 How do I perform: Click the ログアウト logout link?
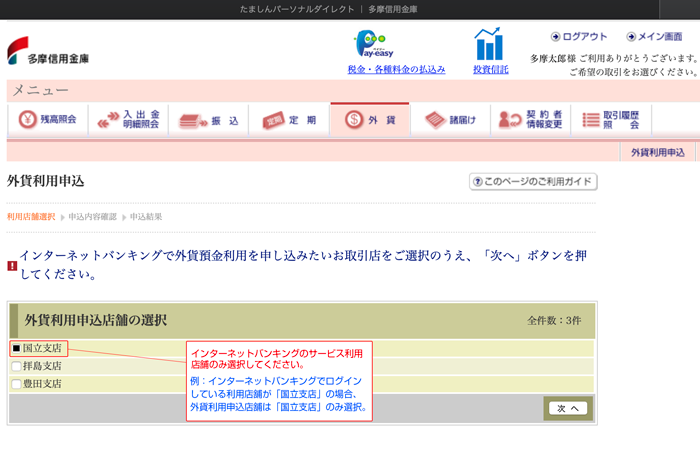[x=578, y=37]
